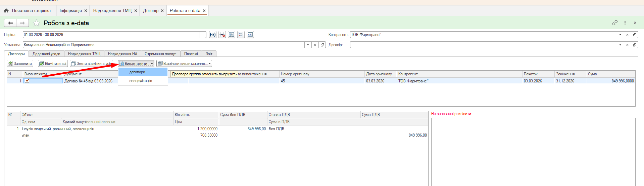Click the disconnect icon with red cross

coord(222,35)
